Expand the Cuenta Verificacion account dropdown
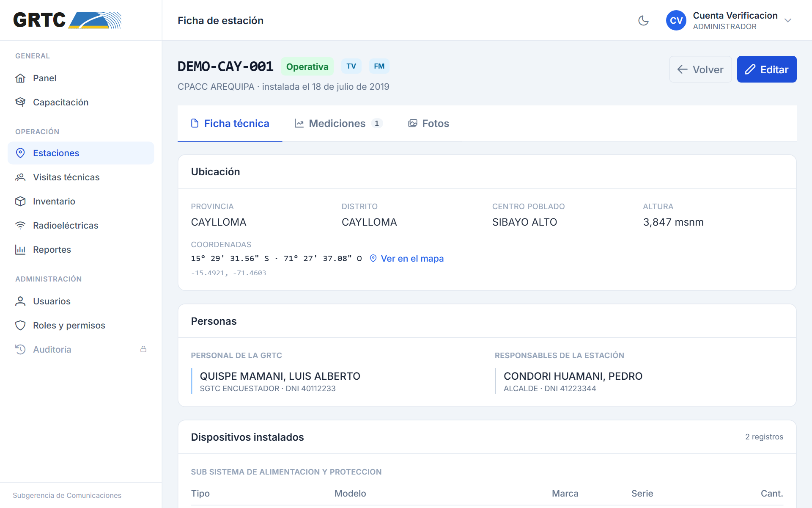Screen dimensions: 812x508 click(787, 20)
